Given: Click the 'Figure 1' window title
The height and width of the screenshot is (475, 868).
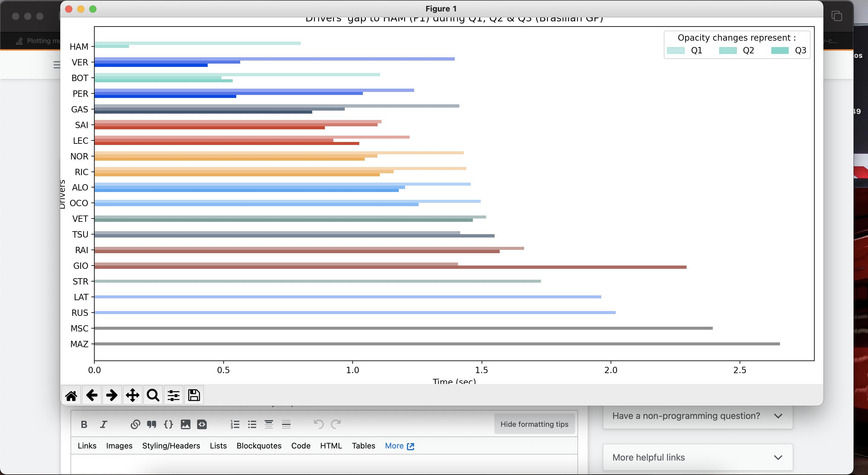Looking at the screenshot, I should tap(441, 9).
